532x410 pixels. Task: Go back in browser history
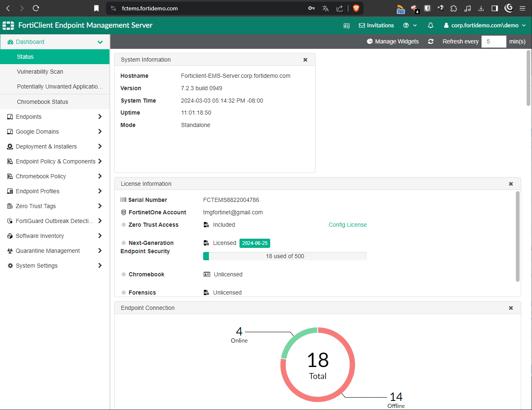(8, 8)
